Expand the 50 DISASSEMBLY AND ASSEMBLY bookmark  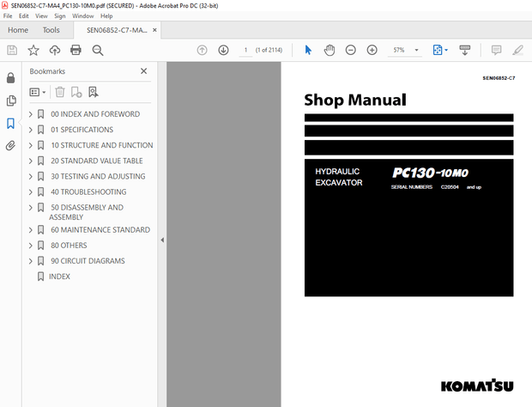pos(31,208)
